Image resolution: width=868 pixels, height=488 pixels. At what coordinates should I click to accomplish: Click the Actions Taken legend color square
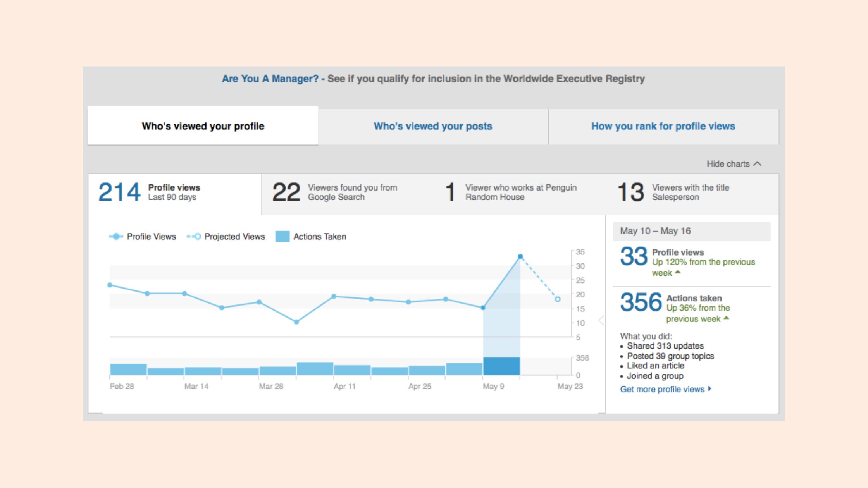(x=282, y=236)
